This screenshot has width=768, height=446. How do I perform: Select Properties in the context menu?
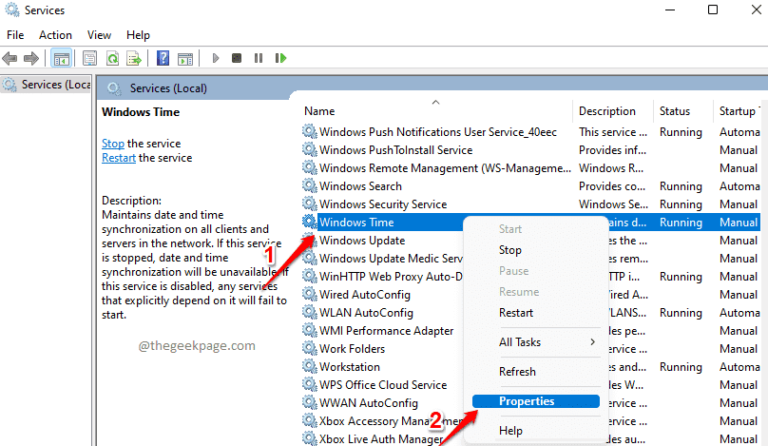coord(527,401)
